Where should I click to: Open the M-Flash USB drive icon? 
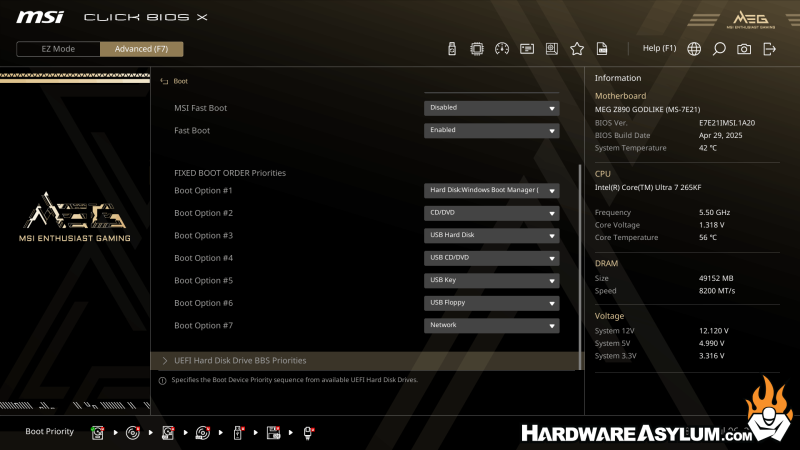[x=452, y=48]
